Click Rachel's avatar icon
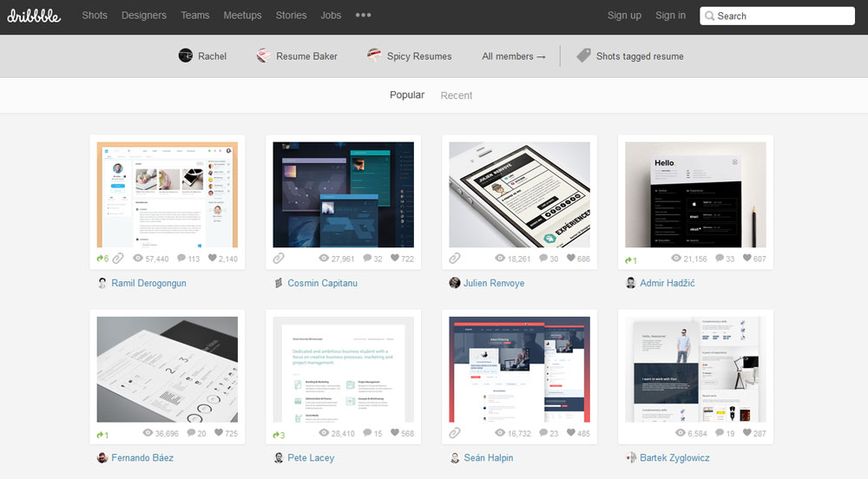This screenshot has height=479, width=868. pos(186,56)
